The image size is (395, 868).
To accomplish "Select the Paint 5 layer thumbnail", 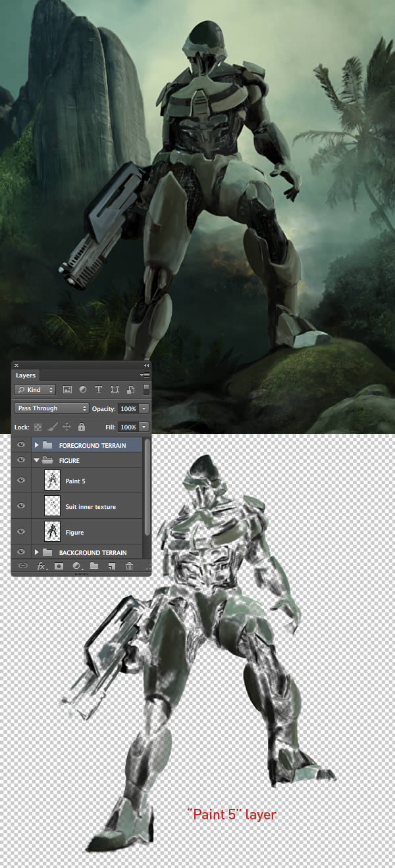I will [51, 481].
